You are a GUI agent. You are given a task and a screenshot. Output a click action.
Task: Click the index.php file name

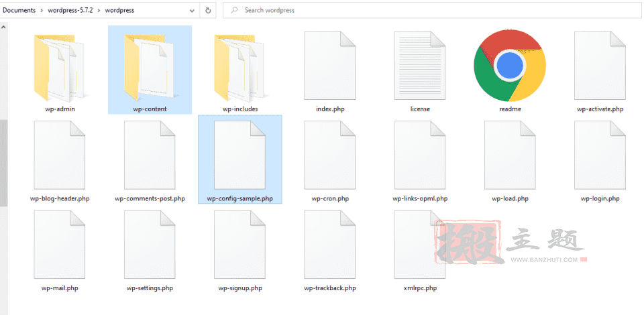tap(330, 109)
